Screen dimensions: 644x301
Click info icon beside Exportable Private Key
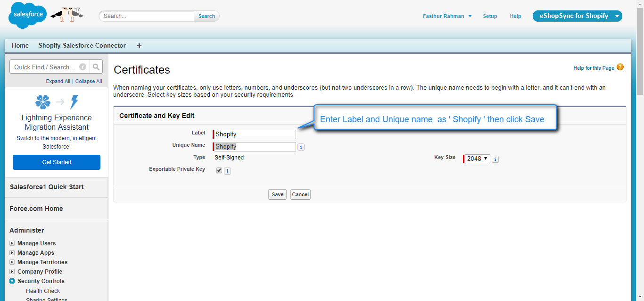[227, 171]
